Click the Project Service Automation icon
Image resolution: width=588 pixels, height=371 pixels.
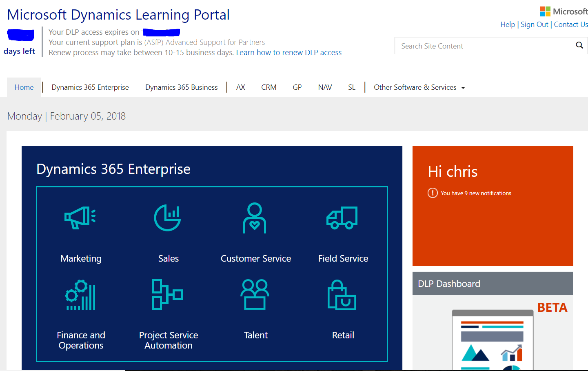(x=167, y=295)
